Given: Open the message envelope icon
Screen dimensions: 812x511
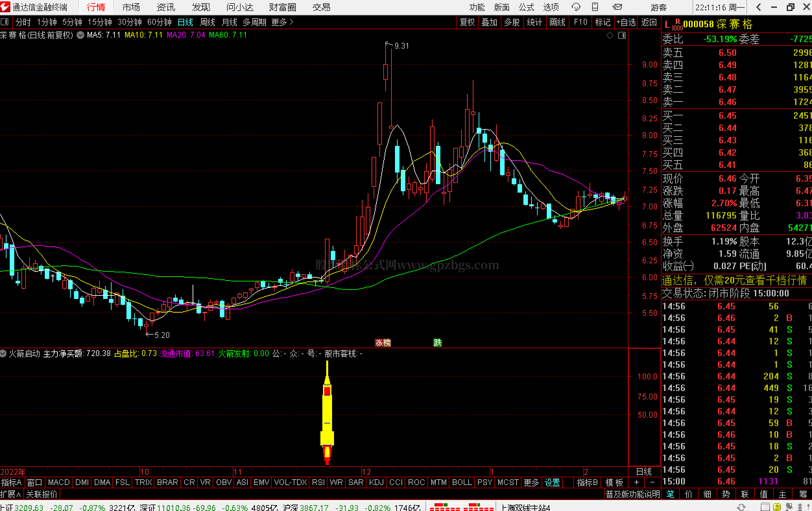Looking at the screenshot, I should [617, 7].
